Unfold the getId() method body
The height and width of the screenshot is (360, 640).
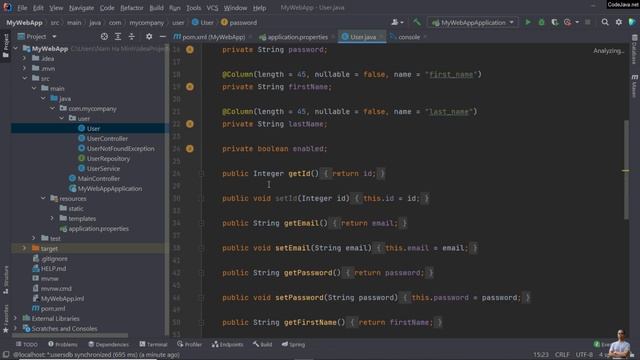click(201, 173)
